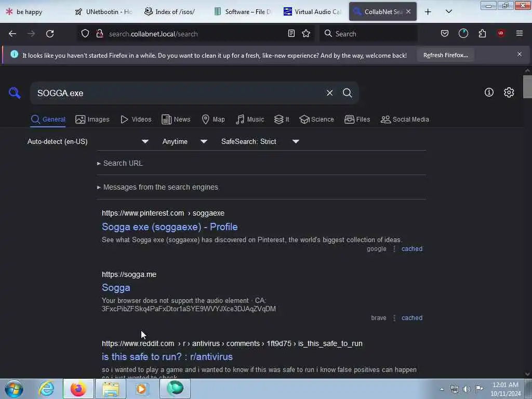This screenshot has height=399, width=532.
Task: Open search preferences gear icon
Action: point(509,92)
